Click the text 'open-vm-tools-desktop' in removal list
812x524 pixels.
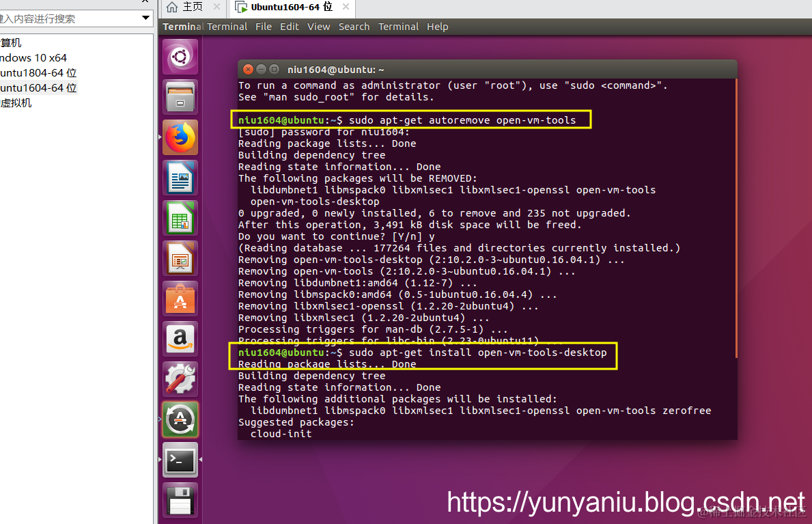[x=315, y=202]
